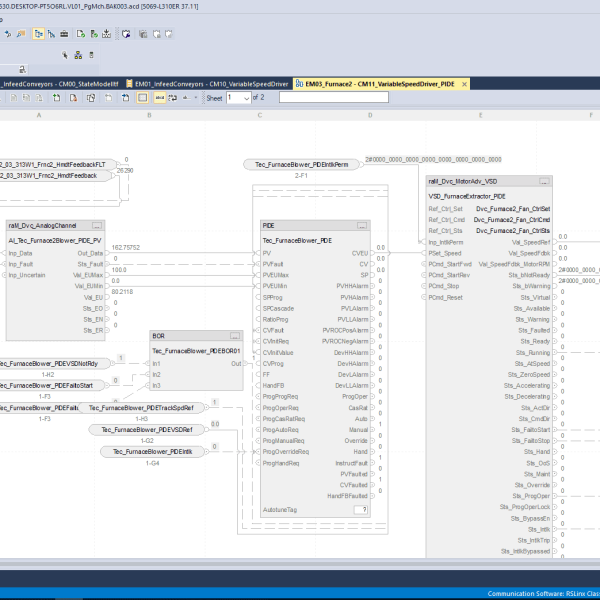Click VSD_FurnaceExtractor_PIDE tag name
Screen dimensions: 600x600
click(x=467, y=196)
